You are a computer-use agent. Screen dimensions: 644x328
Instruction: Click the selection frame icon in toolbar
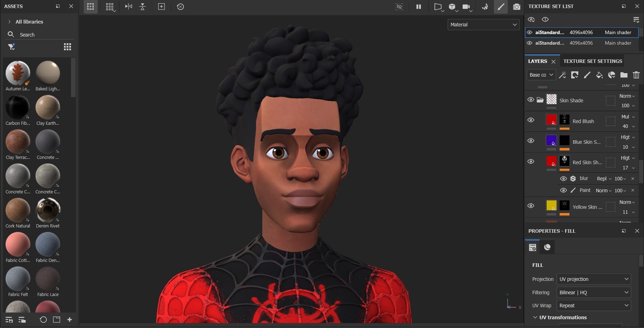click(91, 7)
